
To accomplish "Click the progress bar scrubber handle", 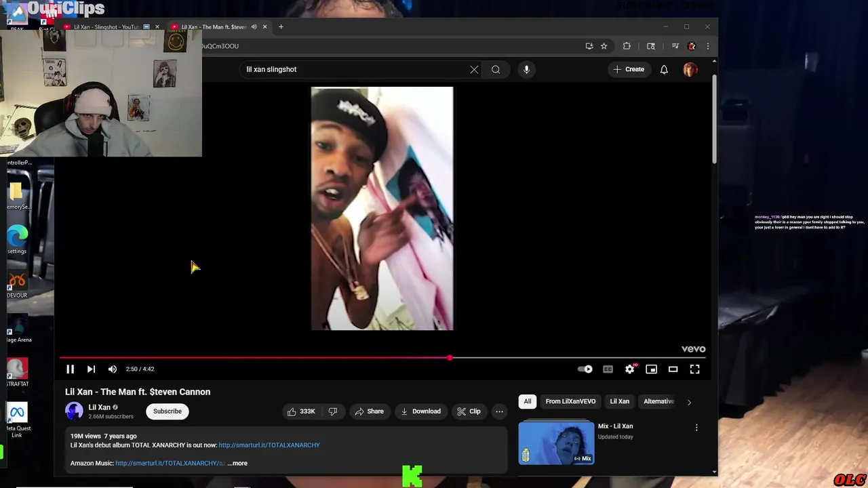I will pos(450,358).
